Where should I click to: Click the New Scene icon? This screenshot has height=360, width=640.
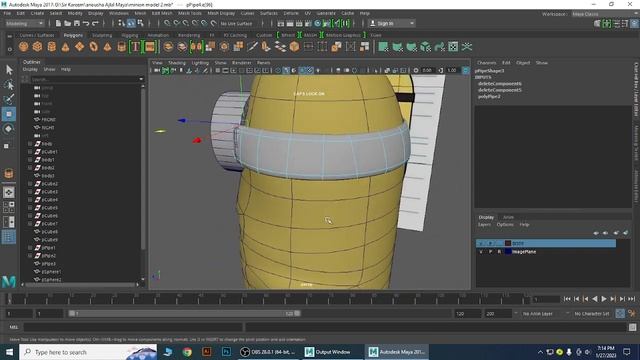58,24
